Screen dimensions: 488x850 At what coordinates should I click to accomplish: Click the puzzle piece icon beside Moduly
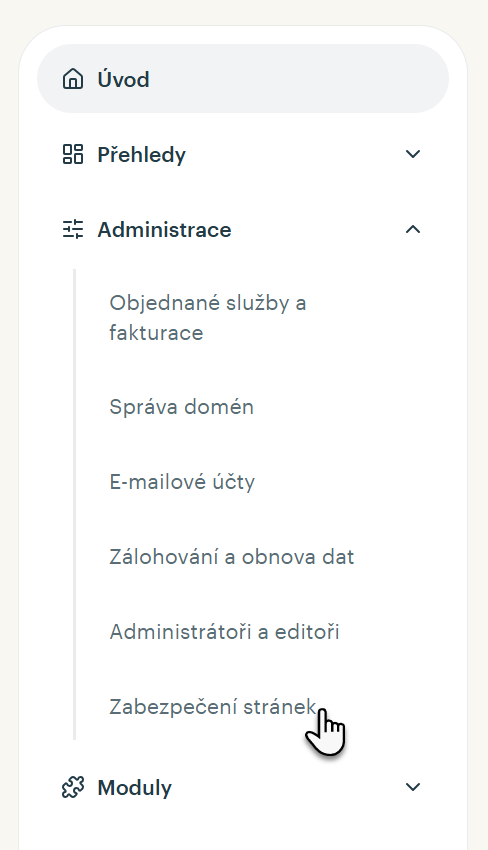pos(73,787)
